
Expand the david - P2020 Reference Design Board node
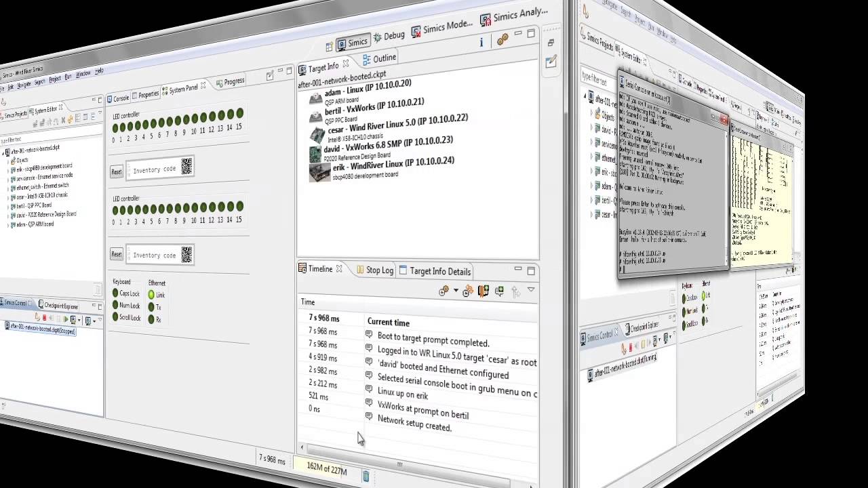tap(9, 216)
